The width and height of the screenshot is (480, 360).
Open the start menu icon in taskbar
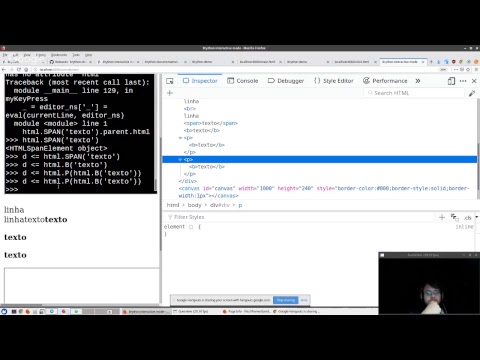pyautogui.click(x=4, y=311)
